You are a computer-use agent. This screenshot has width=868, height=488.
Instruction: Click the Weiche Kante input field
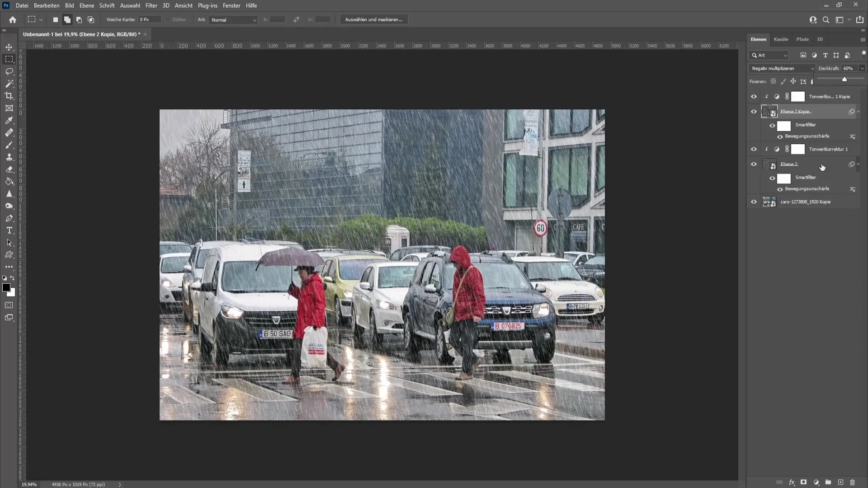pos(150,19)
